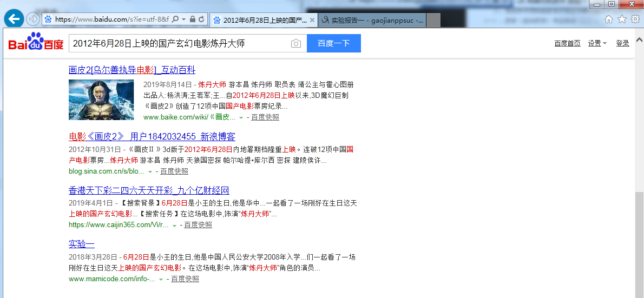Viewport: 644px width, 298px height.
Task: Open image search via the camera icon
Action: tap(296, 43)
